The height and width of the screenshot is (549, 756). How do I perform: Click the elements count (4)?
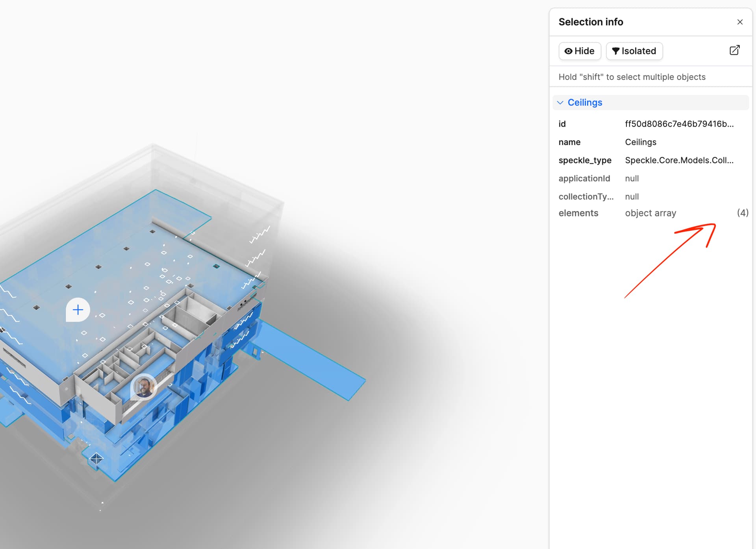pyautogui.click(x=743, y=213)
